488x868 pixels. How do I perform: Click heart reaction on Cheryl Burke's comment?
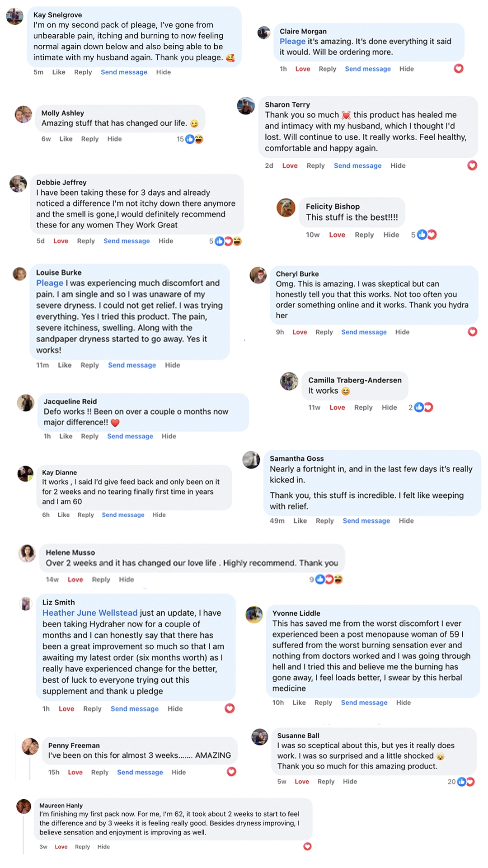click(x=473, y=332)
